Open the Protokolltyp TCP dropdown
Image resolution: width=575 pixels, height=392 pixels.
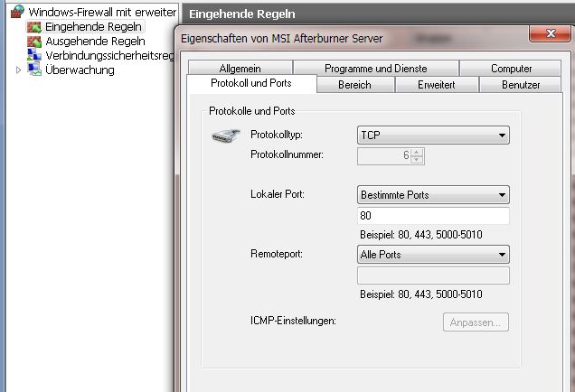coord(433,135)
